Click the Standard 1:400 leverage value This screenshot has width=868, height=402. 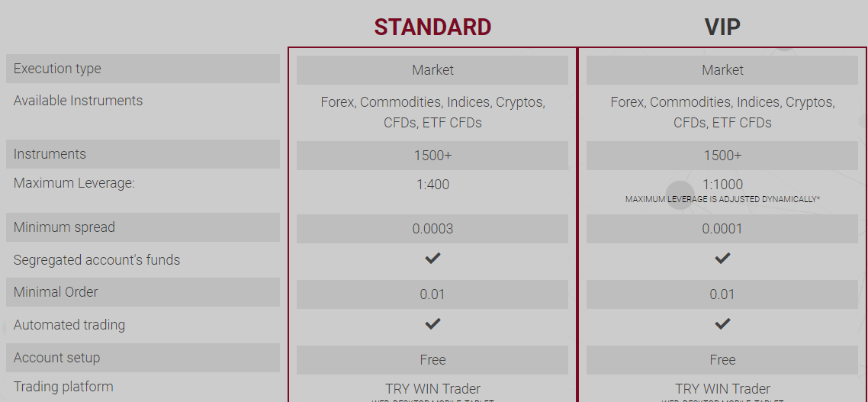tap(432, 185)
